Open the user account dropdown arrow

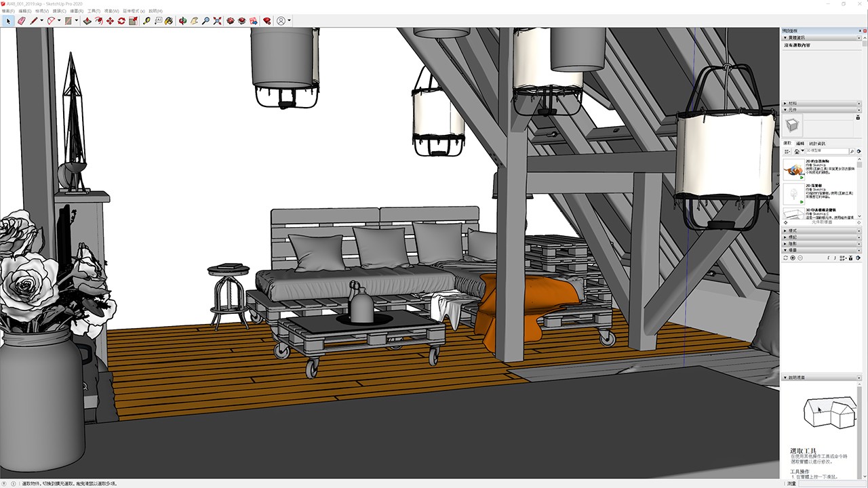point(290,21)
